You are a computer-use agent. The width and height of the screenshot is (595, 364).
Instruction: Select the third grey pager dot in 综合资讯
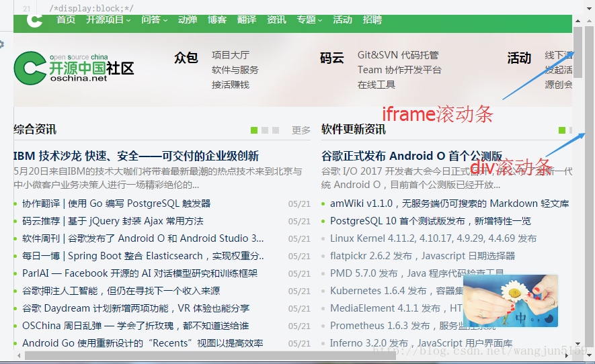276,130
